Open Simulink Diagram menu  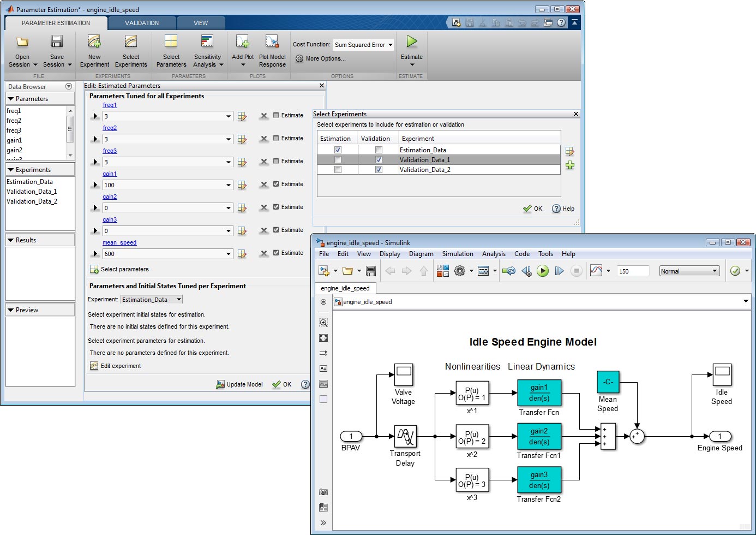click(421, 254)
